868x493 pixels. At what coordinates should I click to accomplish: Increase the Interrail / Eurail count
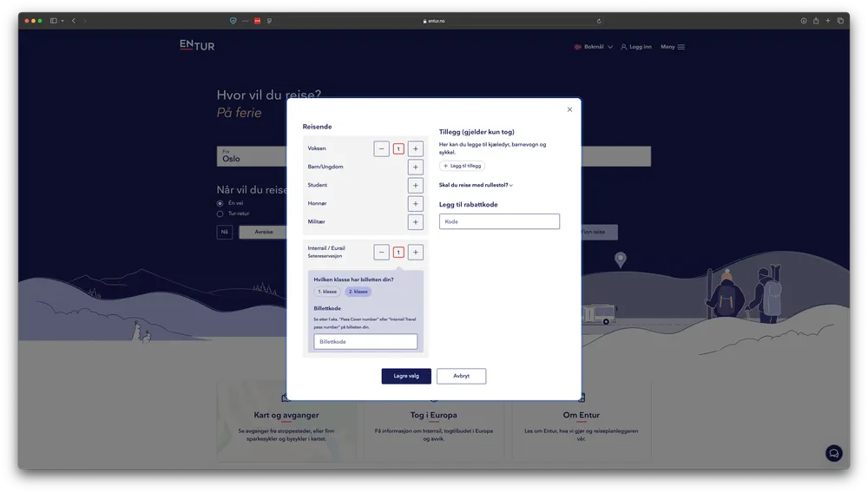[416, 253]
